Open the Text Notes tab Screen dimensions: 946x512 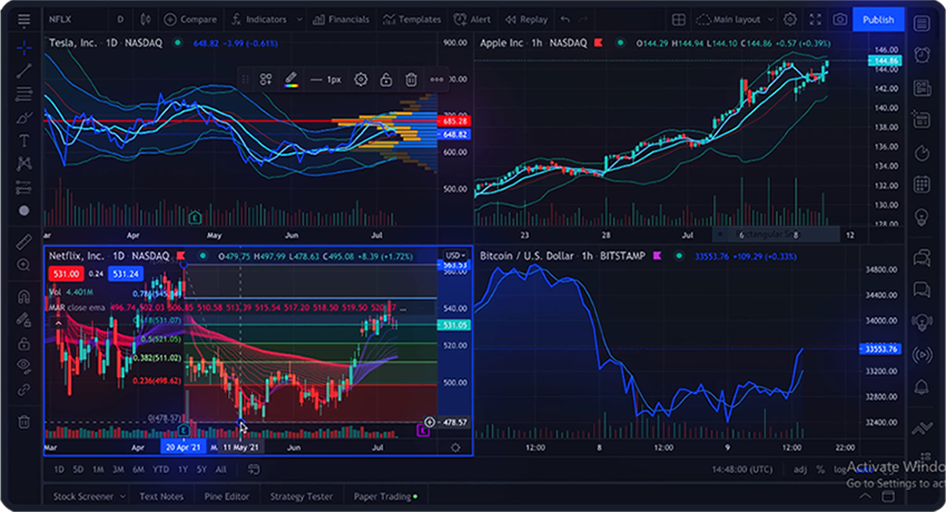161,496
